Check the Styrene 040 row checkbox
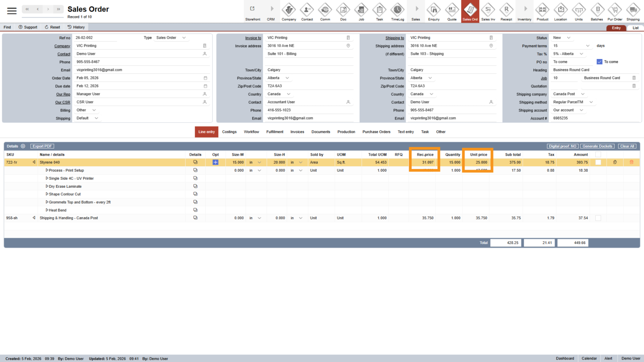This screenshot has width=644, height=362. click(x=598, y=162)
